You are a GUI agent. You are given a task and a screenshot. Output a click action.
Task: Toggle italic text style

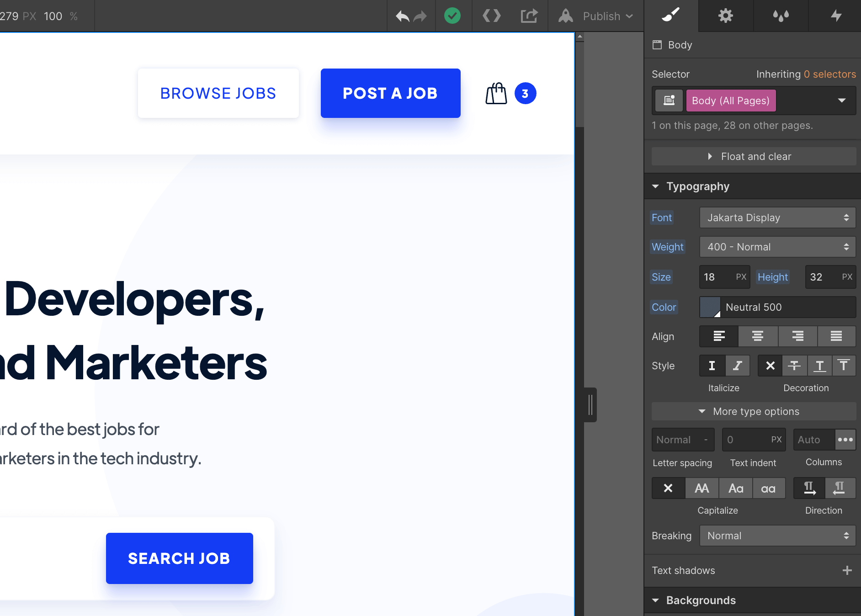[x=737, y=366]
